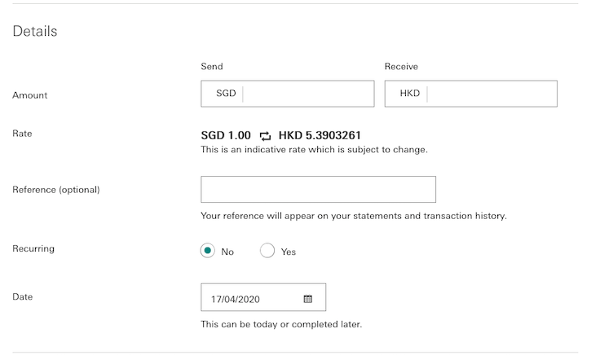Click the Reference (optional) input box
Screen dimensions: 591x364
coord(318,190)
